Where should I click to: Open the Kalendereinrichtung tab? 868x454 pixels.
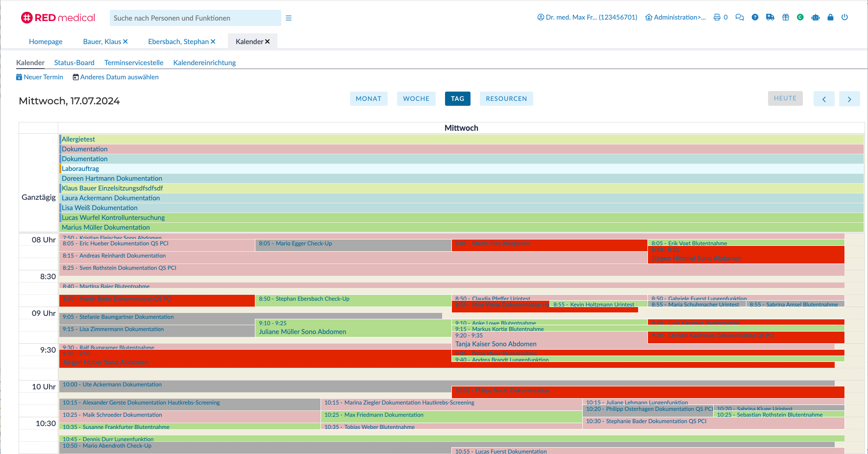(x=204, y=63)
